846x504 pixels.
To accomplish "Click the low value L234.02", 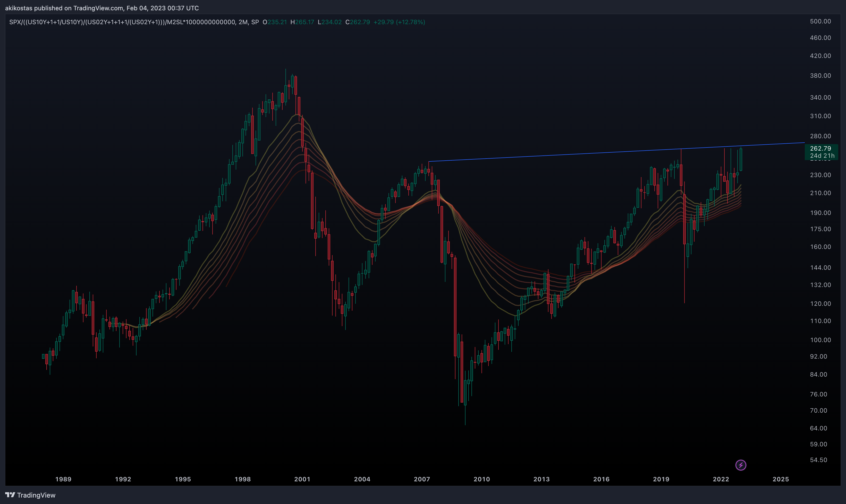I will (330, 22).
